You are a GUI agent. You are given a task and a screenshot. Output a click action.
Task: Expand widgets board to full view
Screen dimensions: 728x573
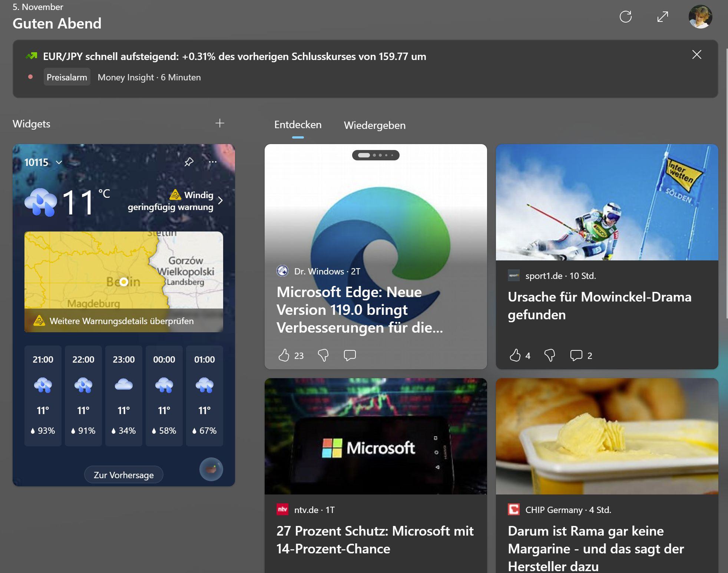662,17
